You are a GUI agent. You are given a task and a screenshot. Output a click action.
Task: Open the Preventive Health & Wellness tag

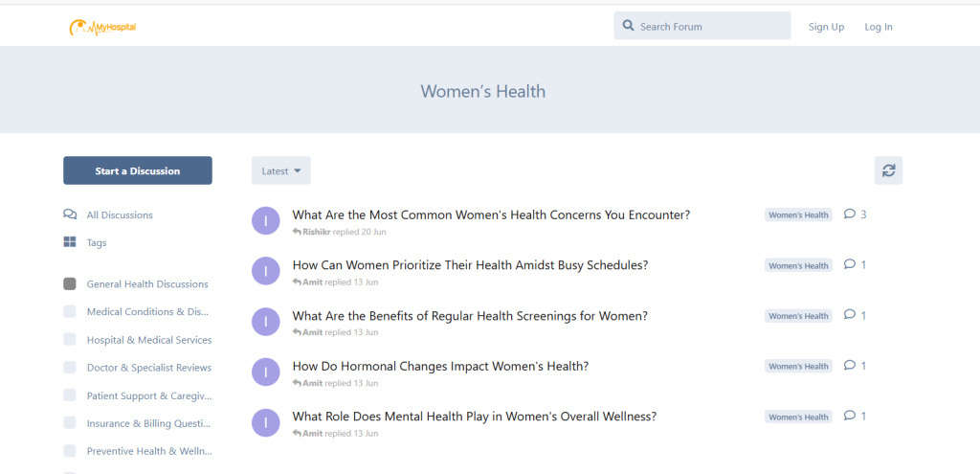pos(148,451)
